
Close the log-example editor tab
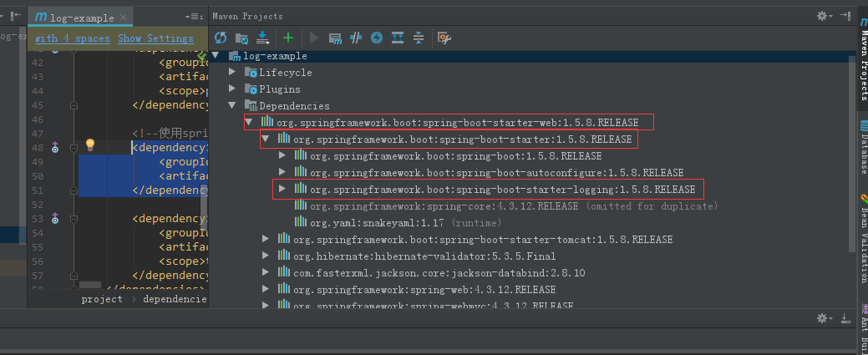click(123, 18)
